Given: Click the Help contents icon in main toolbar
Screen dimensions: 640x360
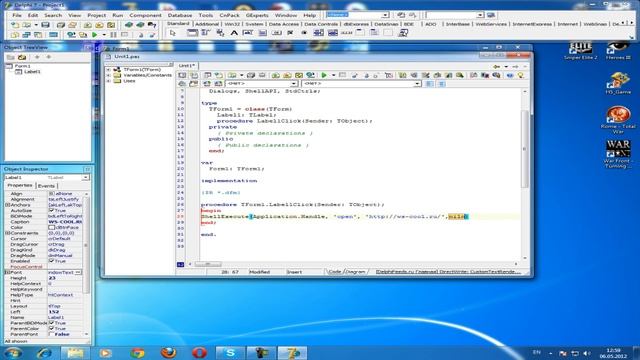Looking at the screenshot, I should point(152,25).
